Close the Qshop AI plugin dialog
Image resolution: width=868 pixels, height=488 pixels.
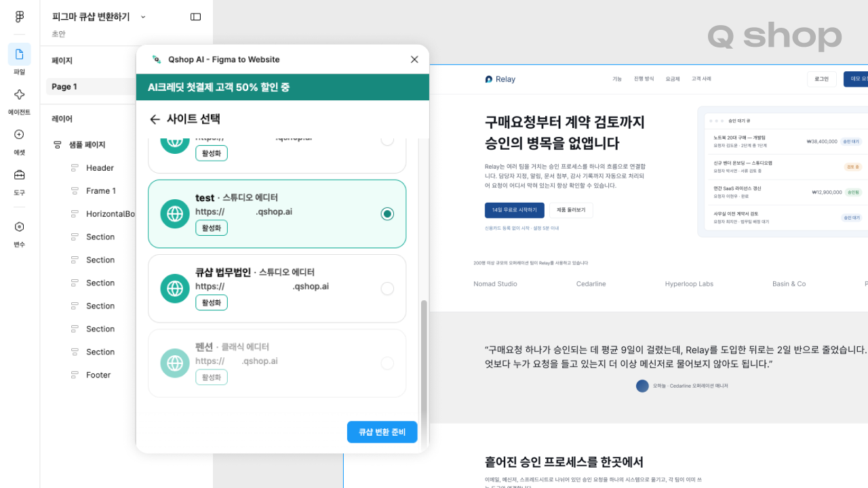click(414, 60)
